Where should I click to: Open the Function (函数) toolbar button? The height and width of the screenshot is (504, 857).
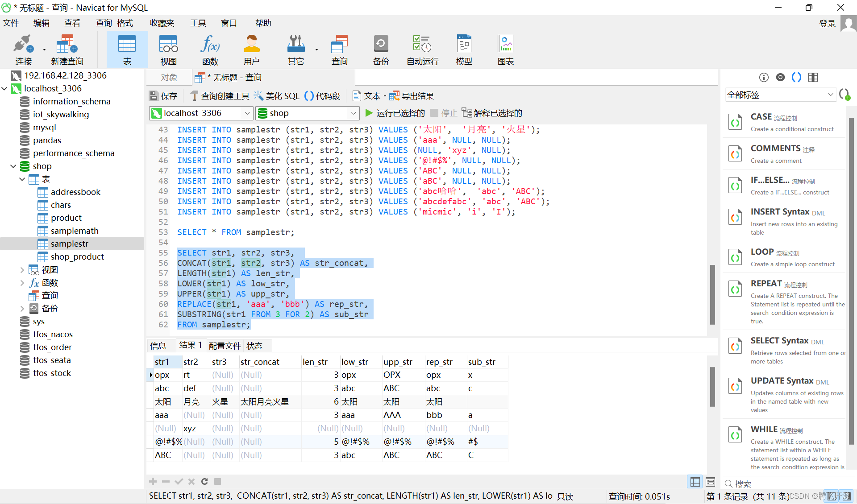210,50
